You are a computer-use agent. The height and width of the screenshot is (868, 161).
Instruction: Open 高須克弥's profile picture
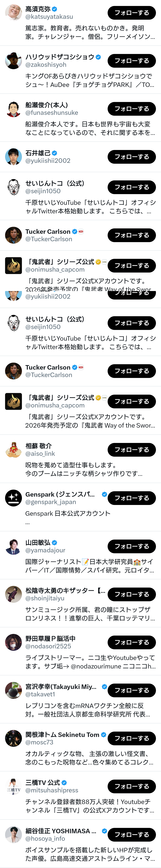[x=13, y=13]
